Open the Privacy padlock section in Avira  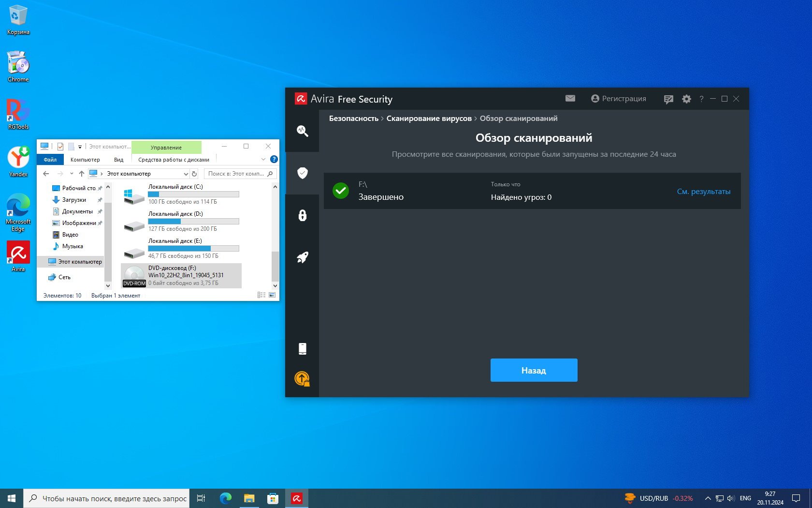(x=302, y=215)
